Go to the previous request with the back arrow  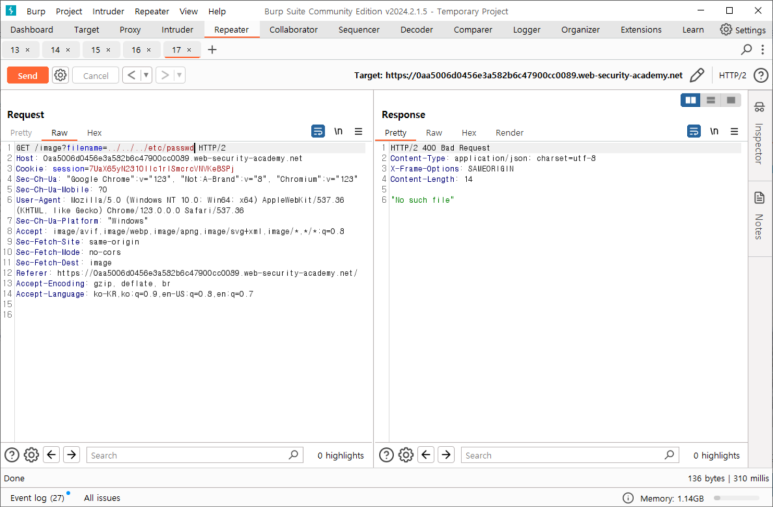click(x=131, y=75)
